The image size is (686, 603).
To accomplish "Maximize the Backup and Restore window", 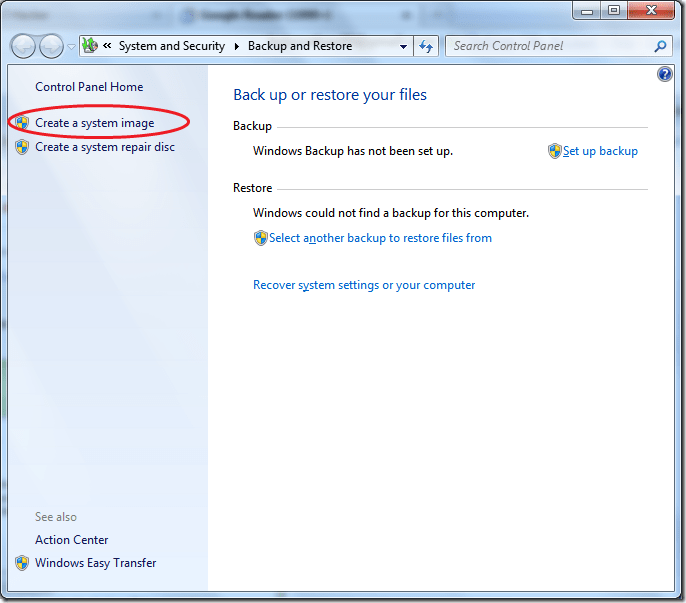I will pos(614,10).
